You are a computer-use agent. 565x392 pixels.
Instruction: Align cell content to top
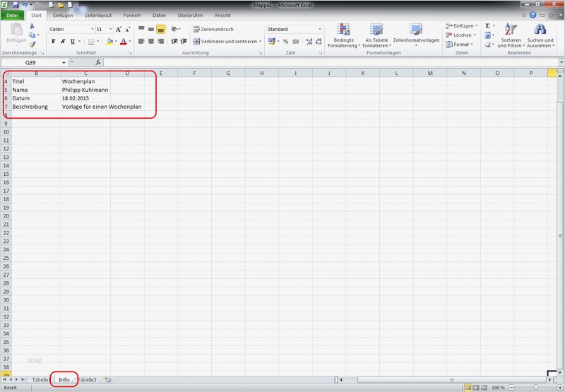pos(142,29)
